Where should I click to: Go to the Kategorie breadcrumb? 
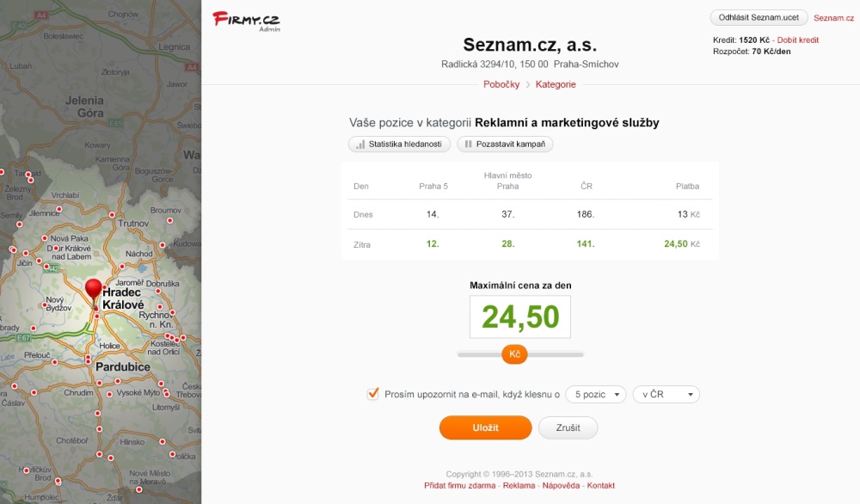point(556,84)
